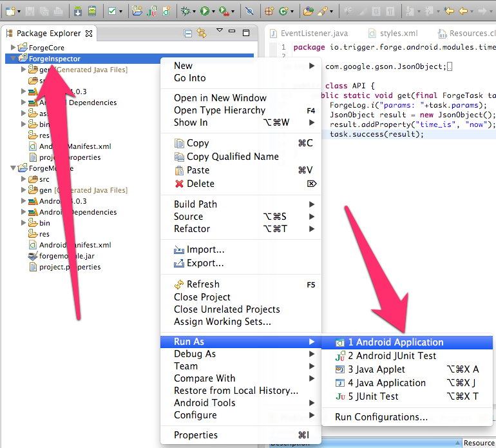The image size is (496, 448).
Task: Click task.success(result) code line
Action: tap(376, 134)
